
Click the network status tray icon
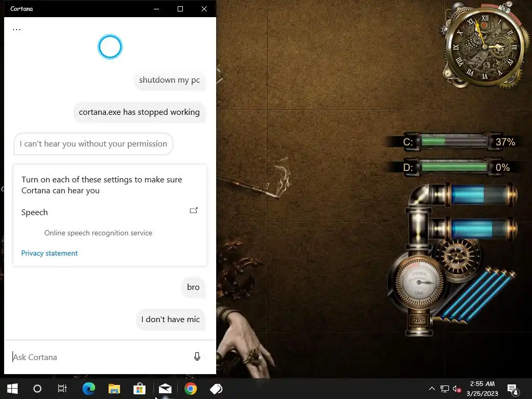click(x=445, y=389)
